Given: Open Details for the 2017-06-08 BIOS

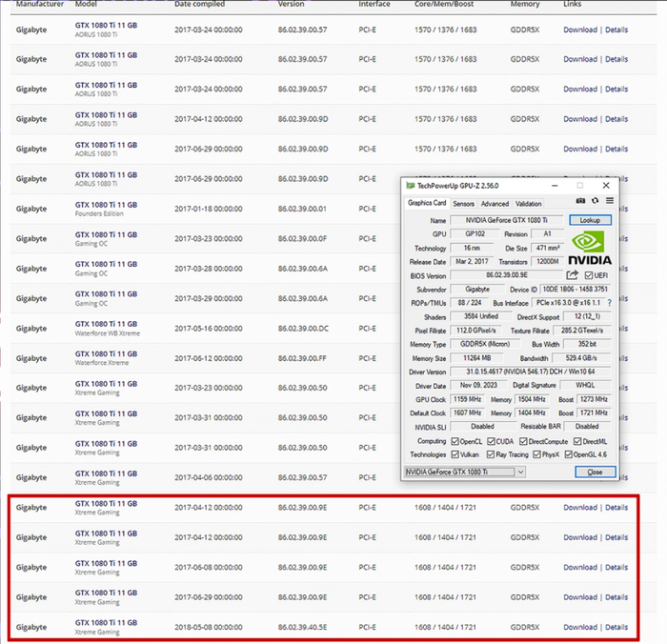Looking at the screenshot, I should pos(616,567).
